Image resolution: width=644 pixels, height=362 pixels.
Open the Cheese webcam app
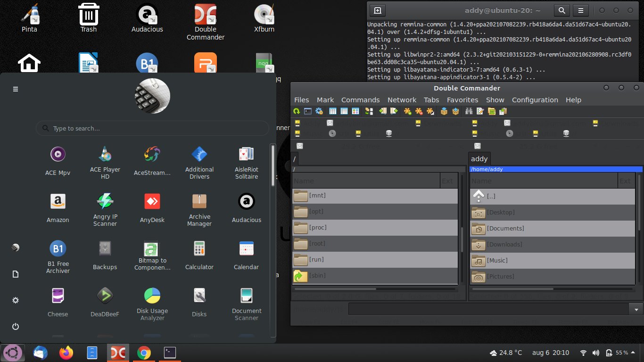click(58, 302)
